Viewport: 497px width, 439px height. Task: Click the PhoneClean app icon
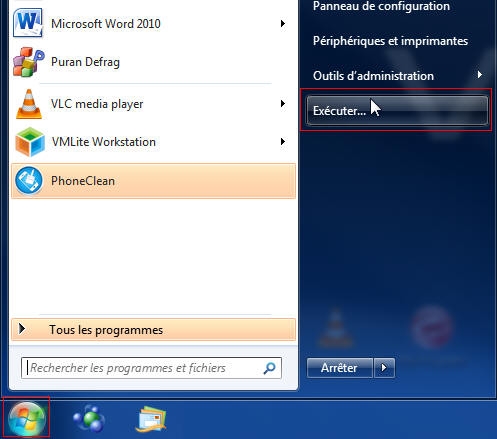[29, 181]
